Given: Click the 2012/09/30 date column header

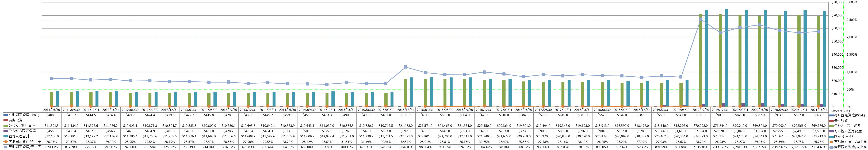Looking at the screenshot, I should (150, 109).
